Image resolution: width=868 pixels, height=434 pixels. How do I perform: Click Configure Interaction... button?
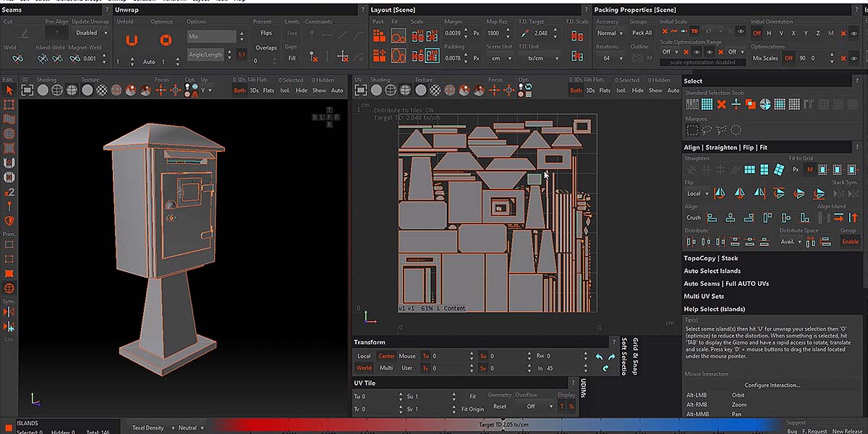773,386
